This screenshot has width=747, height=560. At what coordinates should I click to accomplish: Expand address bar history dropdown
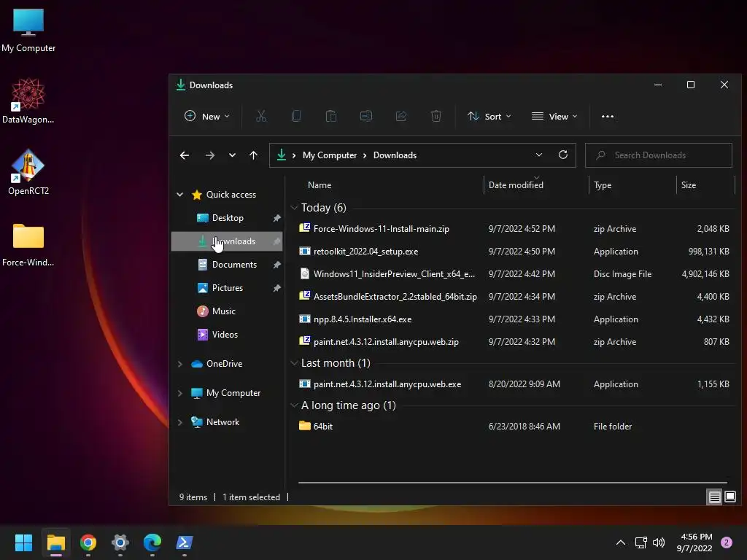[x=539, y=155]
